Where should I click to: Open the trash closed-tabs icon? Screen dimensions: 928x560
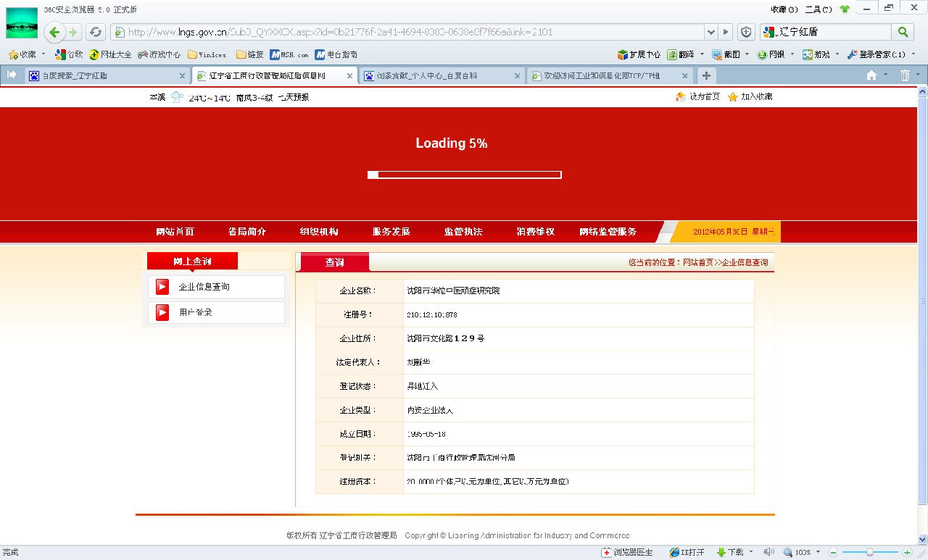[x=905, y=75]
